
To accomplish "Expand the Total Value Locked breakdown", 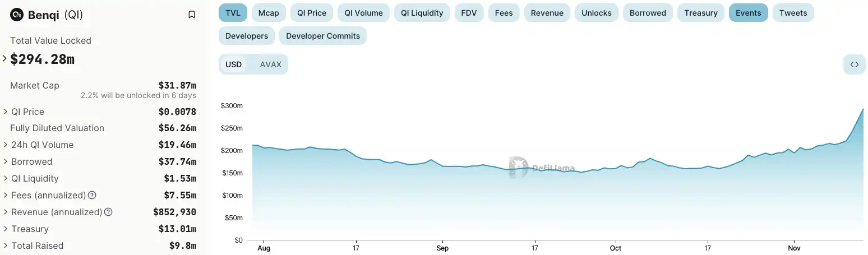I will (4, 58).
